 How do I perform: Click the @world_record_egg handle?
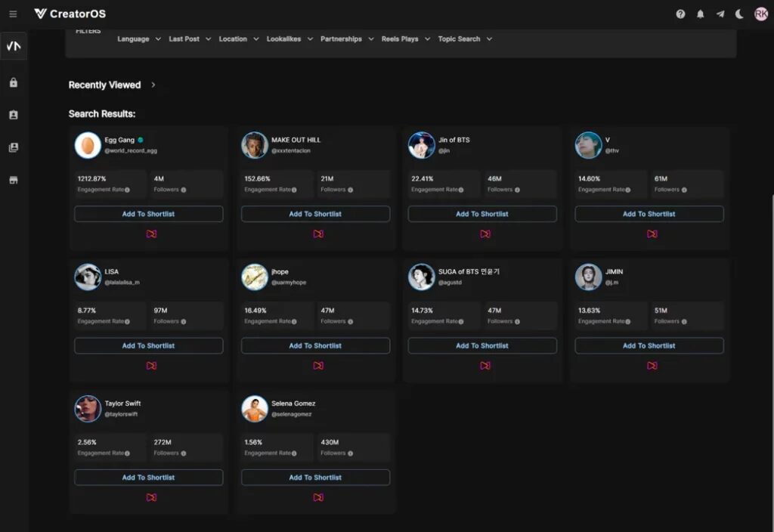[131, 151]
